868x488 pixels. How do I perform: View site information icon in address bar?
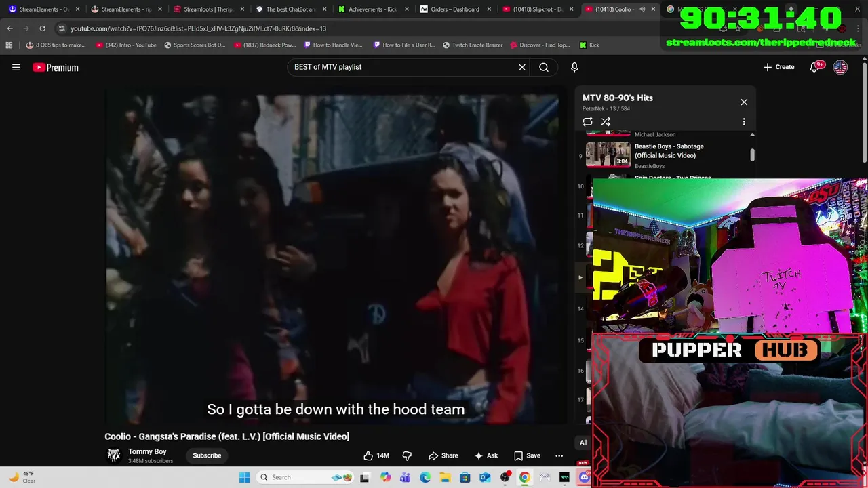62,28
